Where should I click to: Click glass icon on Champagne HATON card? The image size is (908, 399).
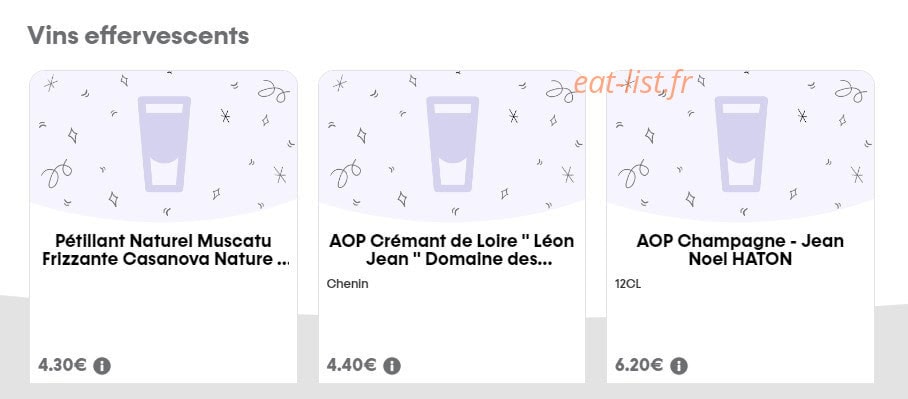click(741, 144)
